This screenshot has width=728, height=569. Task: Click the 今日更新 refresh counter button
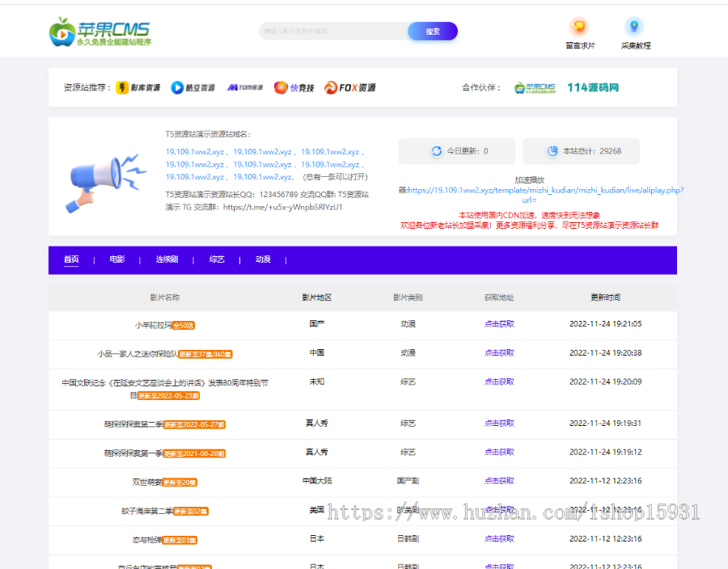(457, 151)
